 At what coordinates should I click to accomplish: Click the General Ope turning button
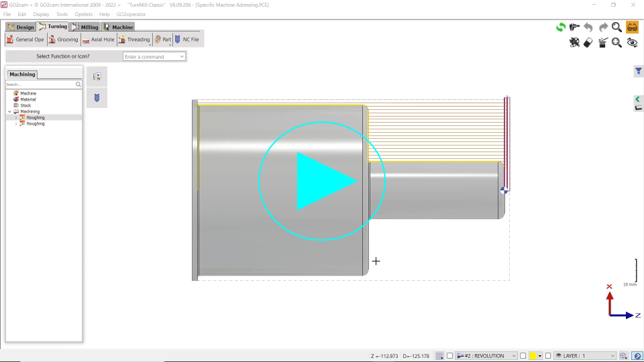click(x=25, y=40)
